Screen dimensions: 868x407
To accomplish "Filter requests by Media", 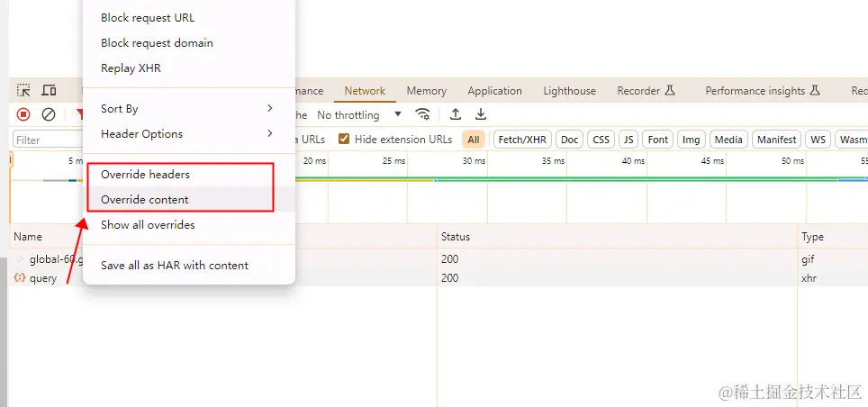I will 728,140.
